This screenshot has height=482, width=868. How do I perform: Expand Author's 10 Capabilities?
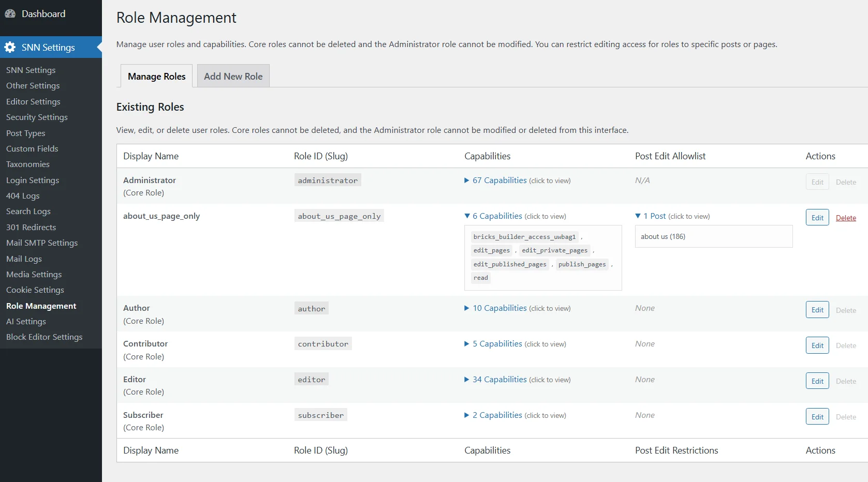tap(499, 308)
